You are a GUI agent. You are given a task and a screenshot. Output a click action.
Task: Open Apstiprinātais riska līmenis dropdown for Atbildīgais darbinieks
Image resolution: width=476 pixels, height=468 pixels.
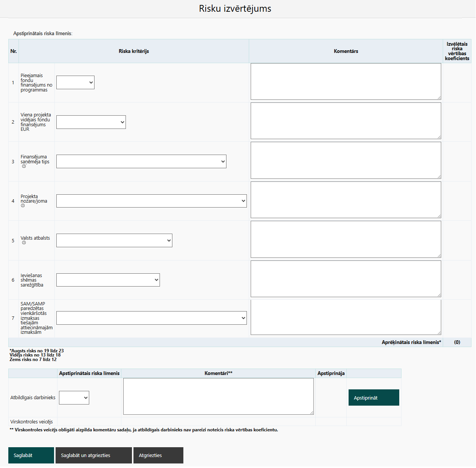pyautogui.click(x=74, y=398)
